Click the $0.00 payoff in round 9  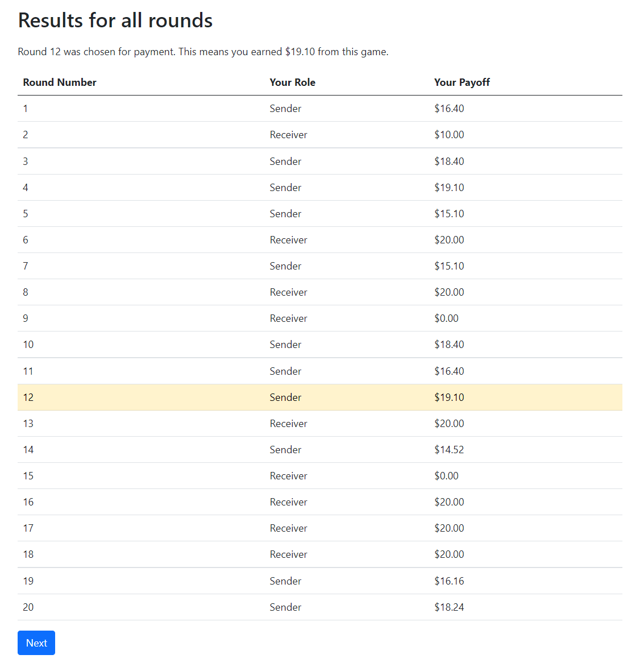[446, 318]
